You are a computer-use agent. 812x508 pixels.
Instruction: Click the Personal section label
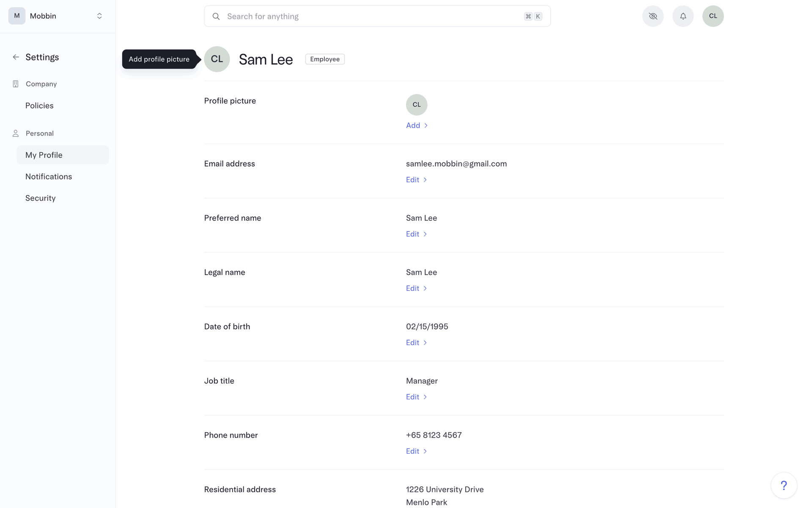[40, 133]
